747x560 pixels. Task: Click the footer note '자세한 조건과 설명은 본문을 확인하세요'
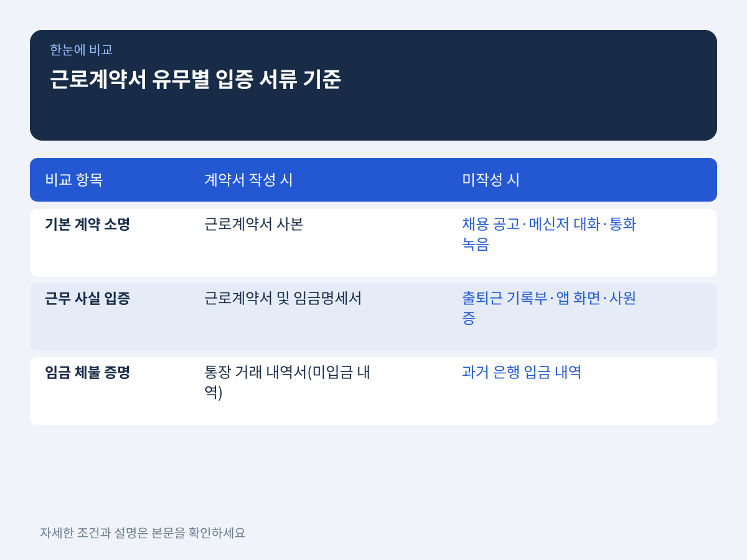(143, 533)
